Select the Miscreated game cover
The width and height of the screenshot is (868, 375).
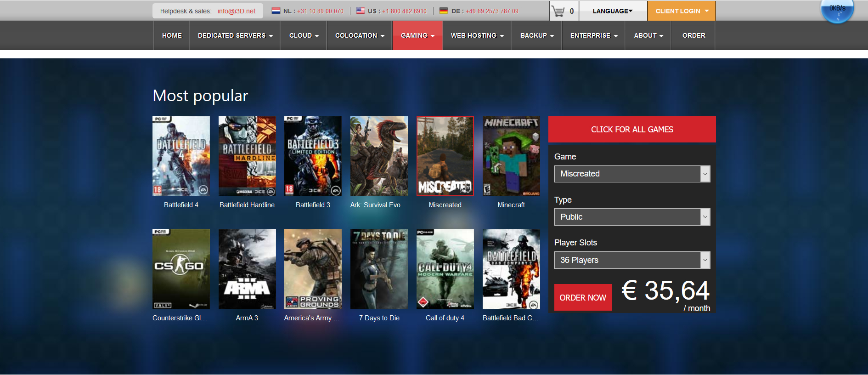tap(445, 156)
